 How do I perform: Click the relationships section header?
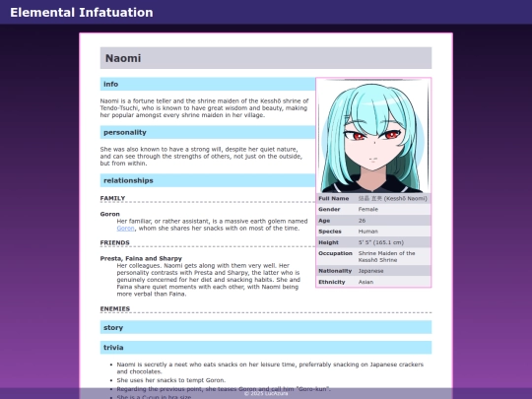tap(208, 180)
